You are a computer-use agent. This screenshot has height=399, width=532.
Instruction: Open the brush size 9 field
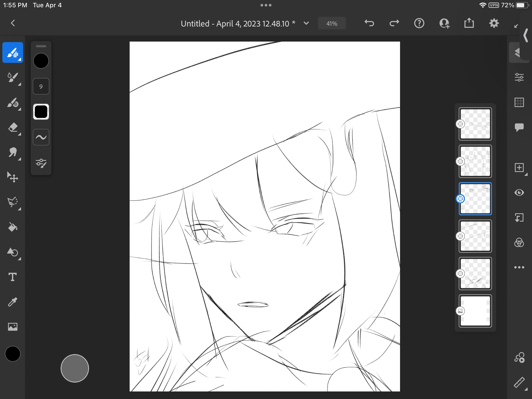pos(41,86)
